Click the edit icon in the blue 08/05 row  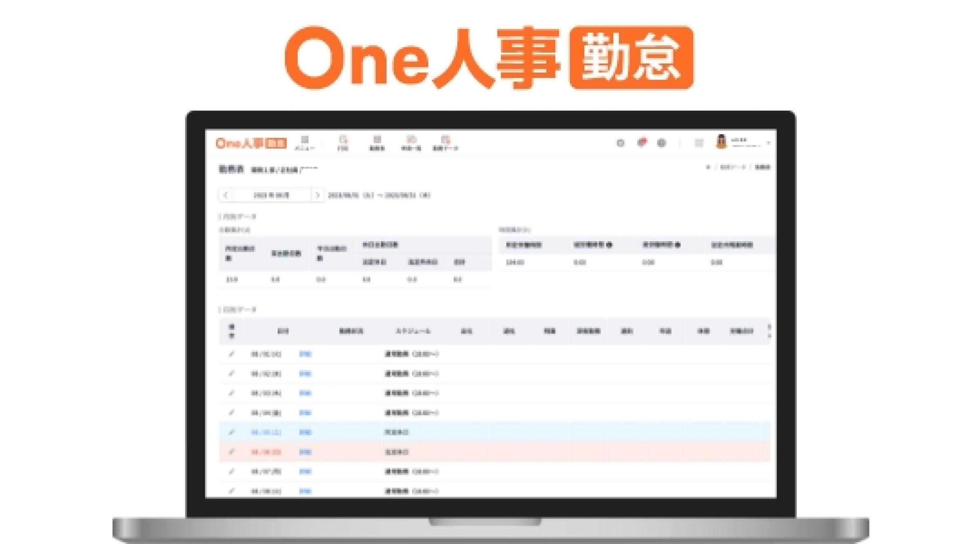point(232,432)
